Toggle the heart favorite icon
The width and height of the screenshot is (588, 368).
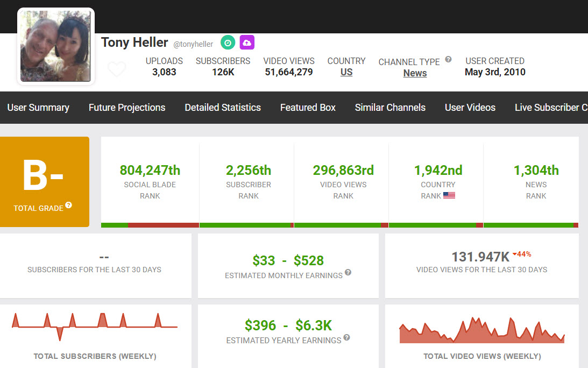point(117,69)
